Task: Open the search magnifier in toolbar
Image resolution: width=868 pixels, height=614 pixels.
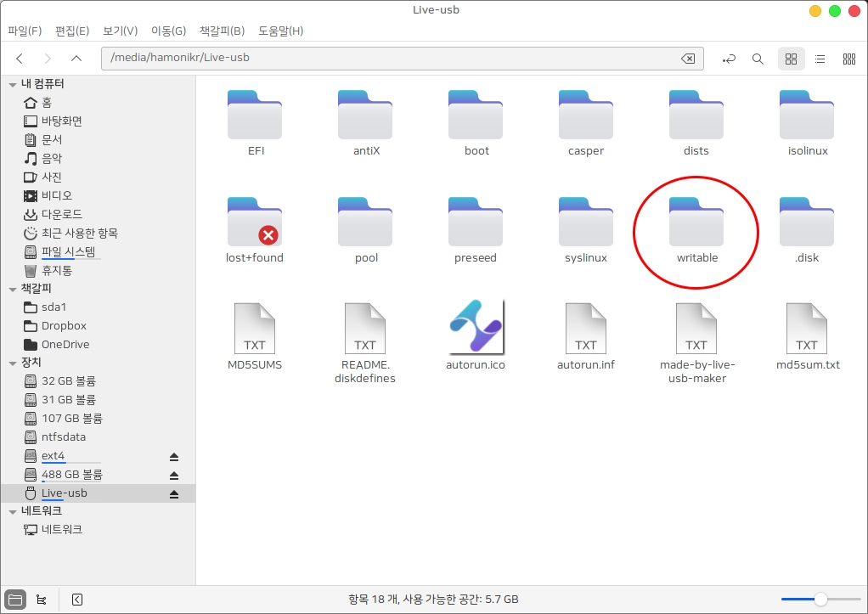Action: click(758, 59)
